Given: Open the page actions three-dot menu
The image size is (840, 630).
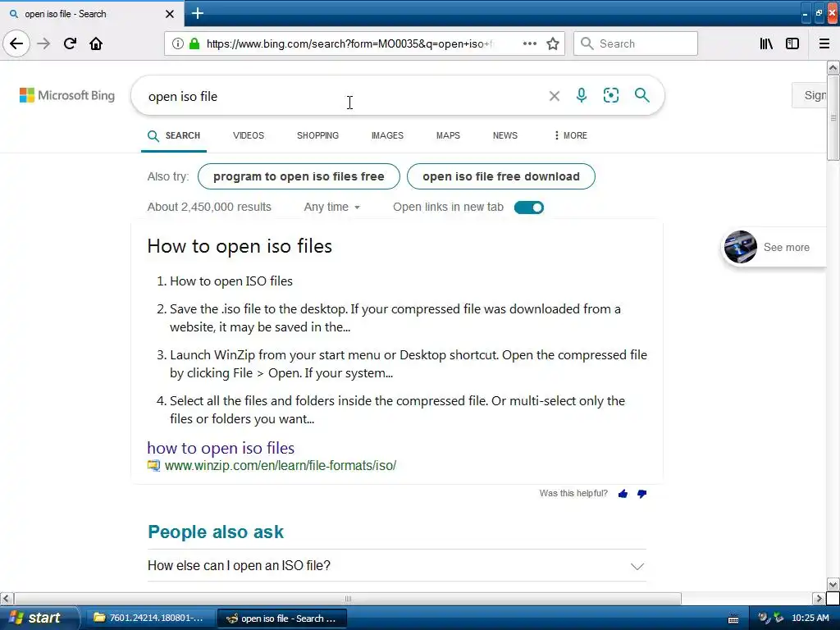Looking at the screenshot, I should click(x=529, y=43).
